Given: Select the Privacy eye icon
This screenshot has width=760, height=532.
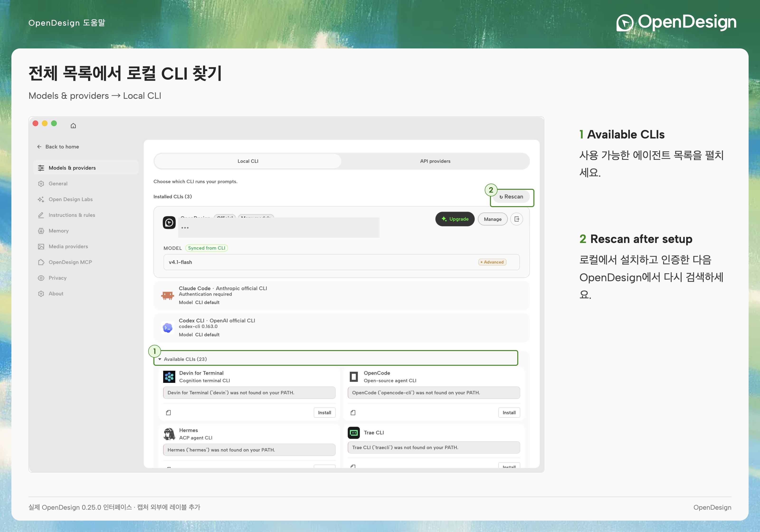Looking at the screenshot, I should click(x=41, y=278).
